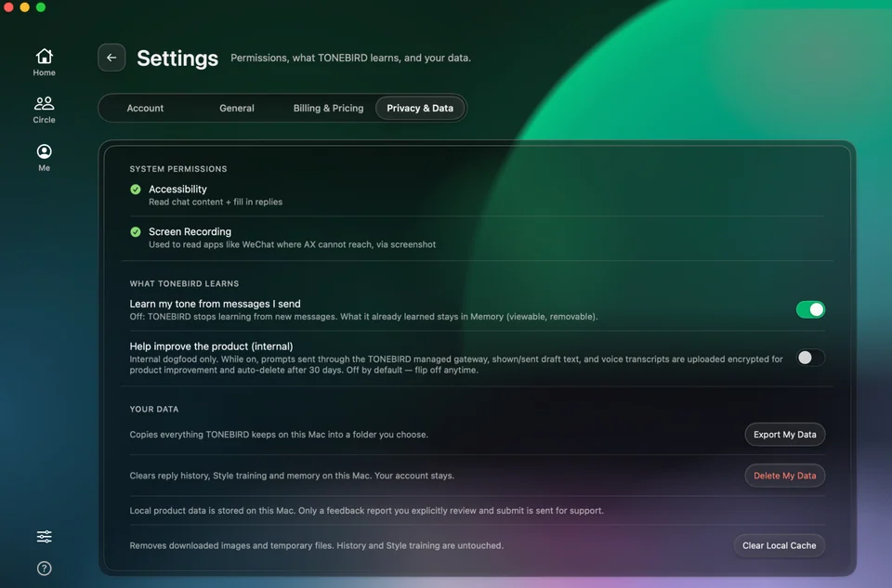Click the Settings page title

177,58
